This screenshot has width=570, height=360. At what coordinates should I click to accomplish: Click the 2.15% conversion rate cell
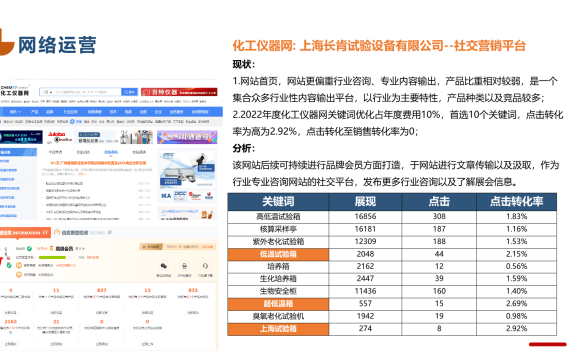coord(516,254)
